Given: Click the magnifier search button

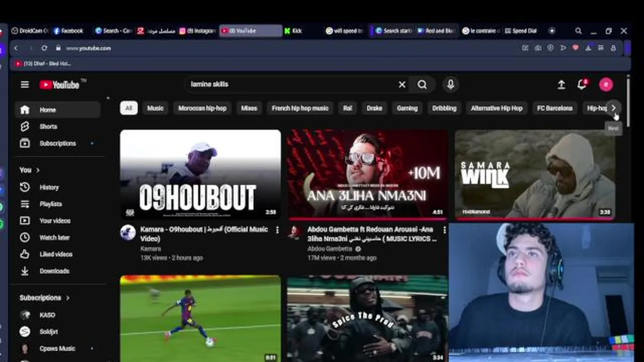Looking at the screenshot, I should point(422,84).
